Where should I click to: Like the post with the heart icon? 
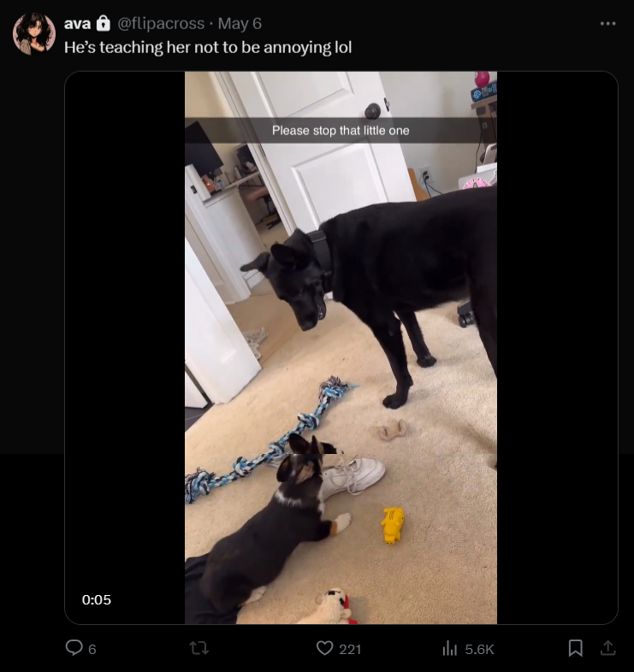click(x=325, y=648)
